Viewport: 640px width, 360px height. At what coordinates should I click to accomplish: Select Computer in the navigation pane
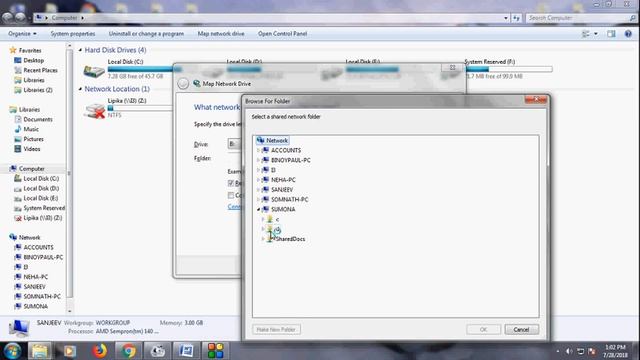click(31, 169)
